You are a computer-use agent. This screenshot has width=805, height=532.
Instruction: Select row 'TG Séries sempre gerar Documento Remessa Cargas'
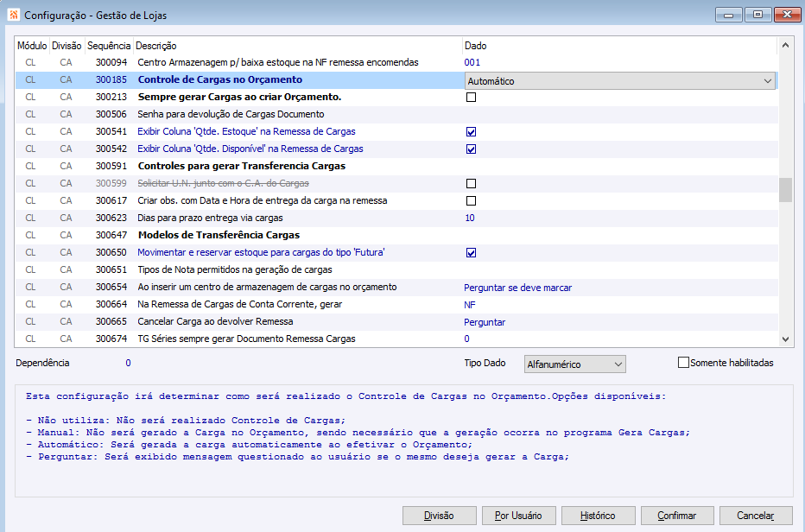tap(396, 339)
